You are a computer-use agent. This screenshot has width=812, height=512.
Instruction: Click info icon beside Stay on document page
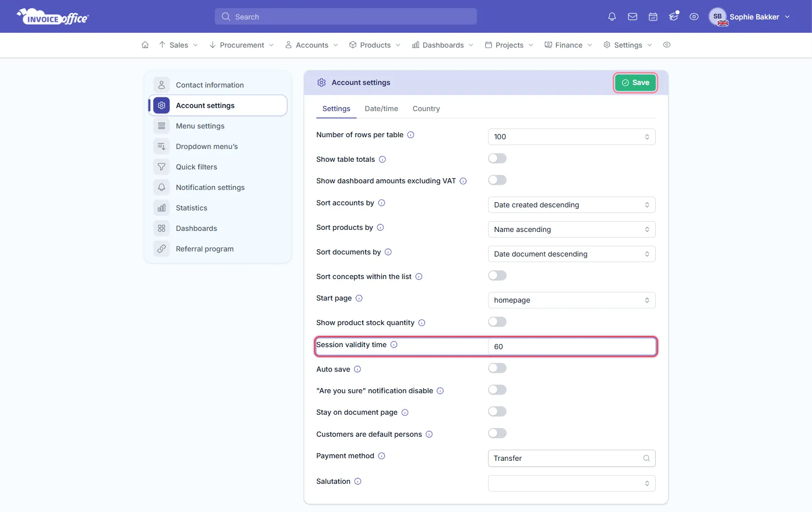click(x=405, y=413)
